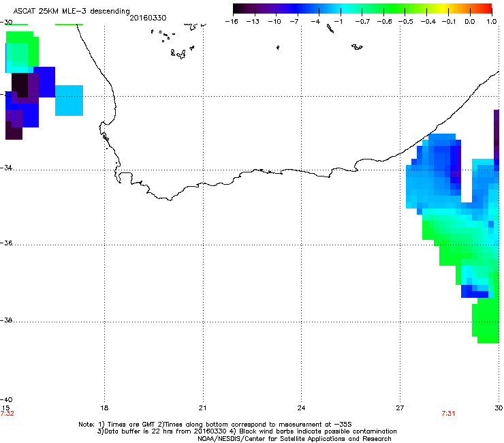This screenshot has height=443, width=504.
Task: Click the colorbar label -1
Action: [x=338, y=22]
